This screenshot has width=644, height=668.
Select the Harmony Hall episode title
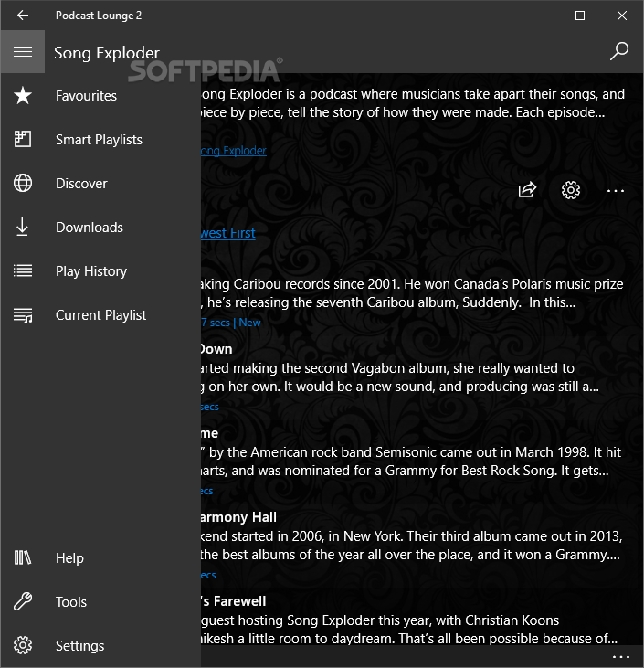pos(238,517)
